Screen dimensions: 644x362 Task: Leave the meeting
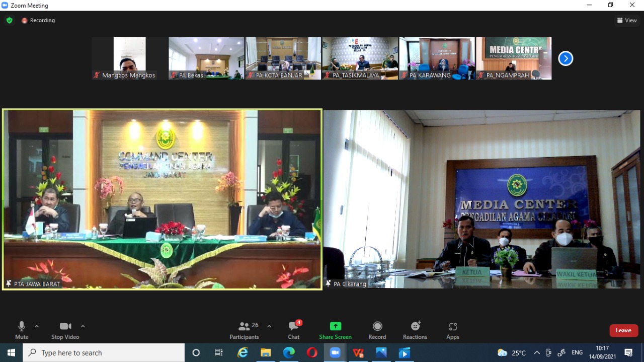[x=624, y=330]
